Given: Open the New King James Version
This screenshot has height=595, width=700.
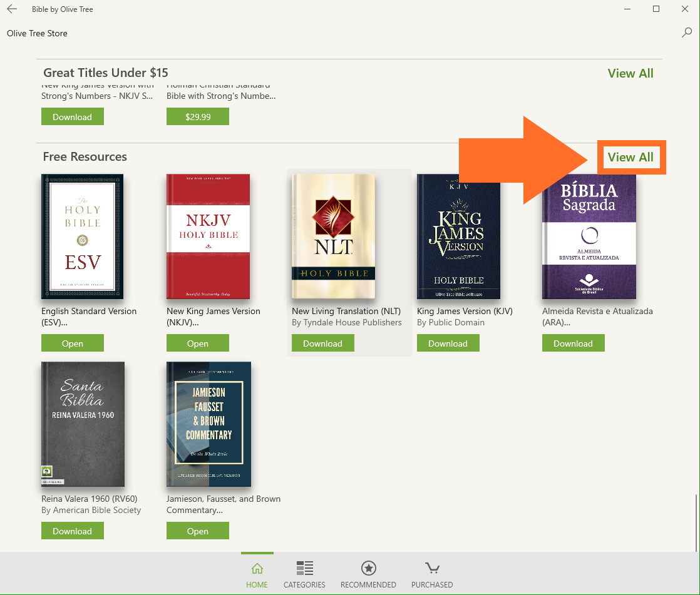Looking at the screenshot, I should 198,343.
